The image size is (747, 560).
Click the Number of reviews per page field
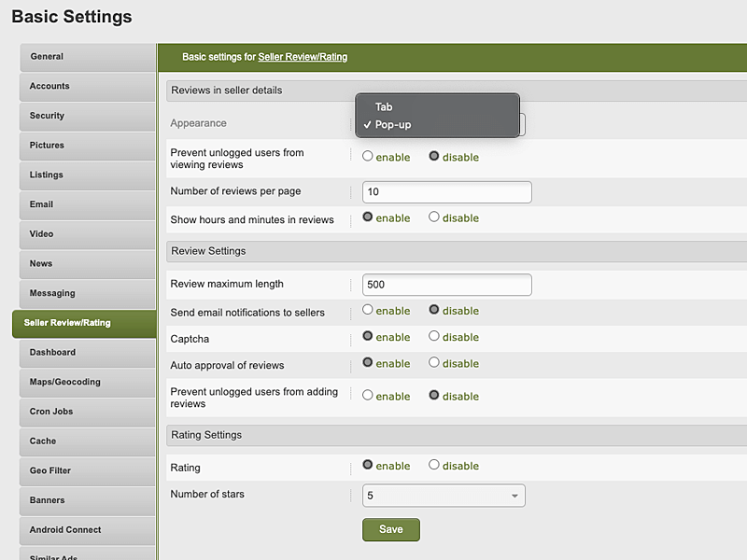[x=447, y=192]
